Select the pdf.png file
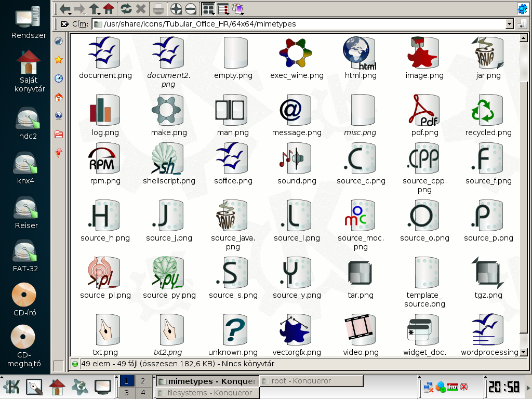 [424, 115]
